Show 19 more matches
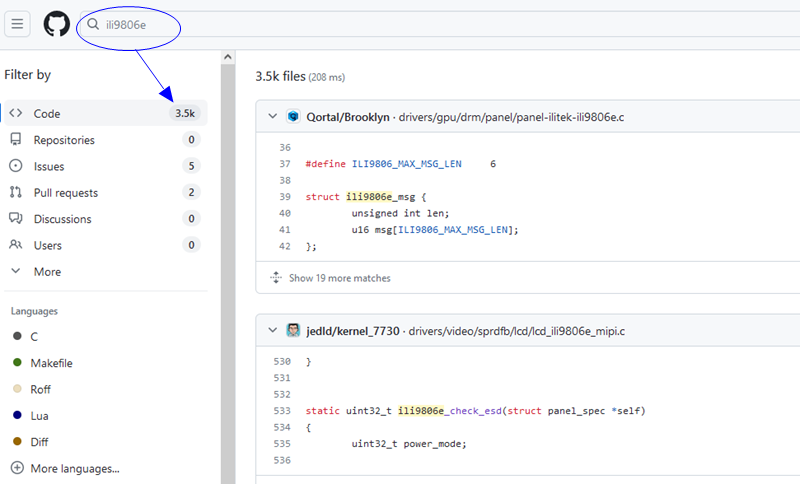800x484 pixels. [x=339, y=278]
